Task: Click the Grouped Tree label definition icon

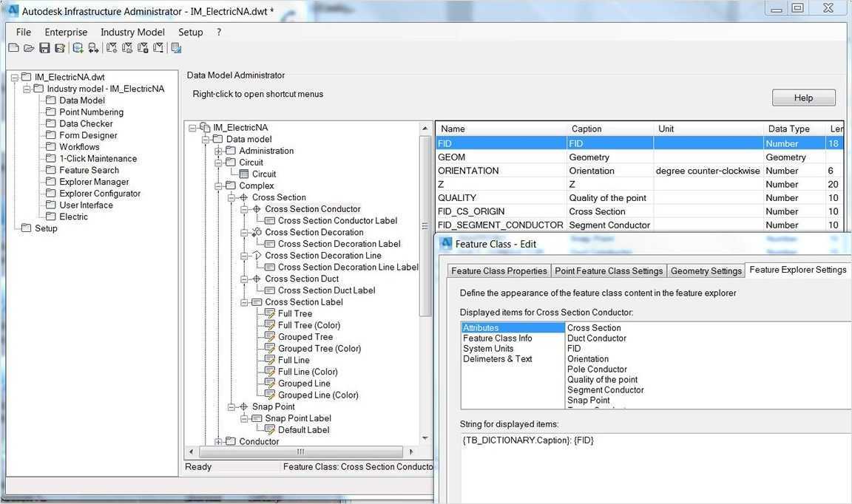Action: 269,337
